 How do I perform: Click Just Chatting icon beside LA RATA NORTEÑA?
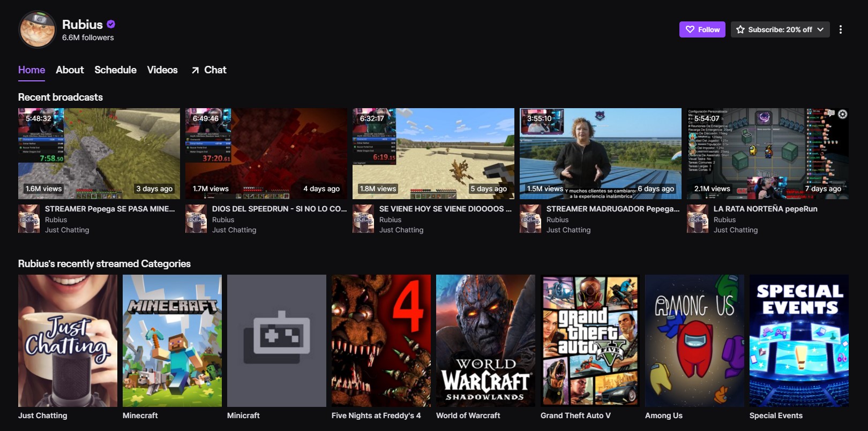(x=698, y=218)
